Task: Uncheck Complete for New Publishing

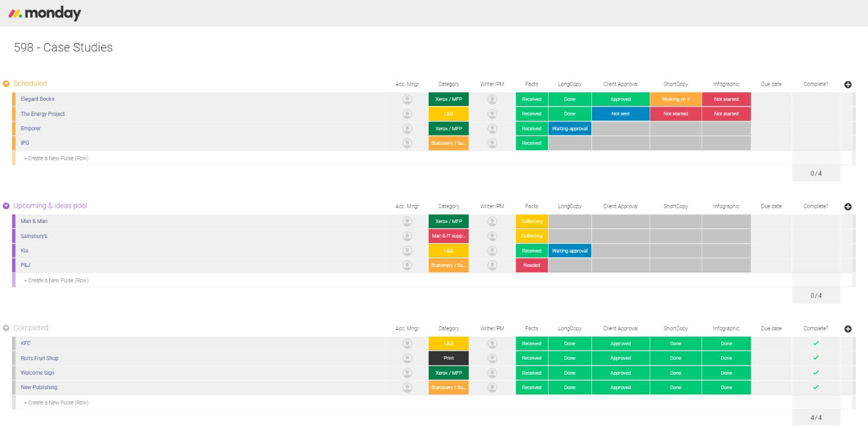Action: pyautogui.click(x=816, y=387)
